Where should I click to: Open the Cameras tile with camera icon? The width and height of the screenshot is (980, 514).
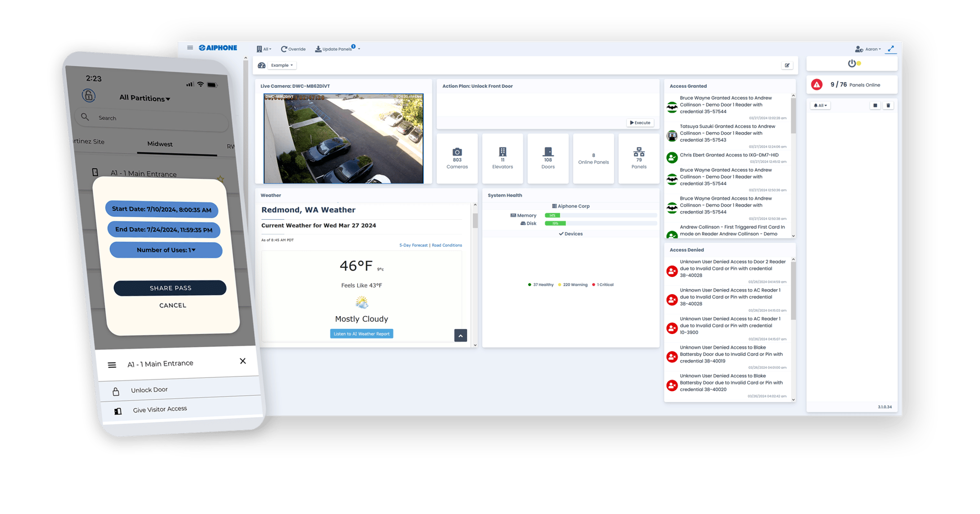pyautogui.click(x=457, y=158)
